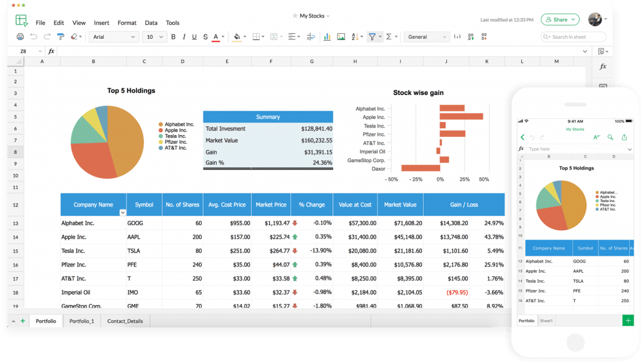Open the Data menu
Screen dimensions: 641x364
151,23
